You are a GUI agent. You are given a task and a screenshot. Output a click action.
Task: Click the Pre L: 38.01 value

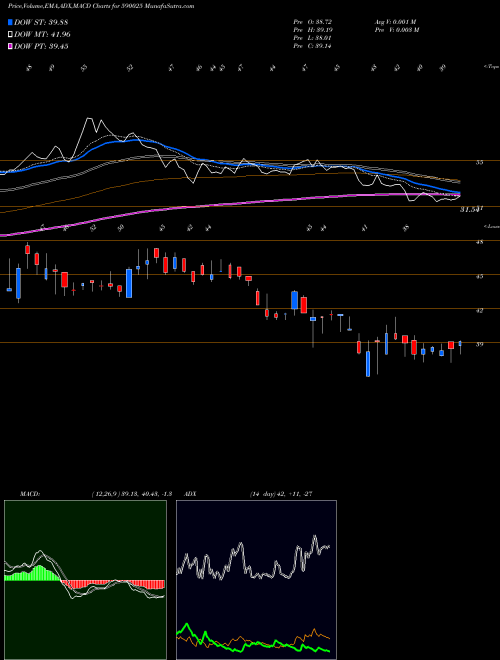pyautogui.click(x=312, y=38)
